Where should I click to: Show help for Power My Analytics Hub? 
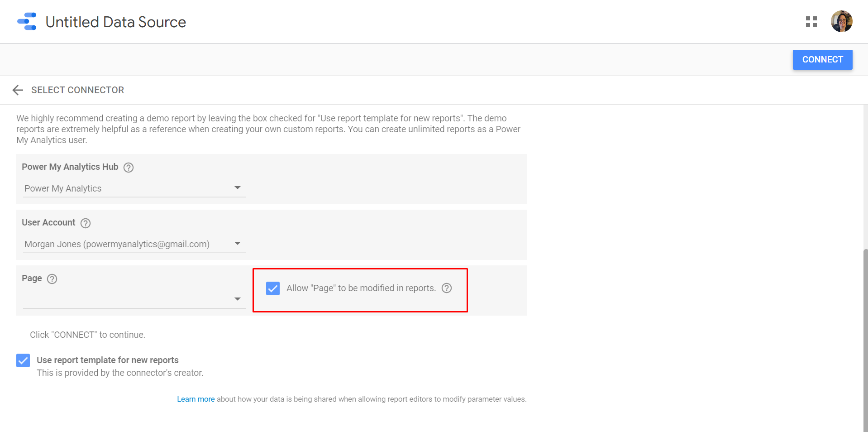coord(129,168)
